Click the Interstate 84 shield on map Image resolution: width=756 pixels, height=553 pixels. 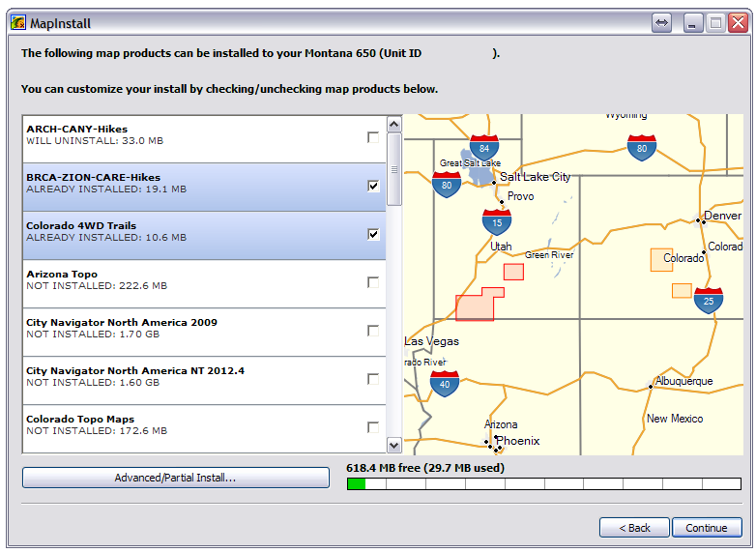[x=484, y=148]
